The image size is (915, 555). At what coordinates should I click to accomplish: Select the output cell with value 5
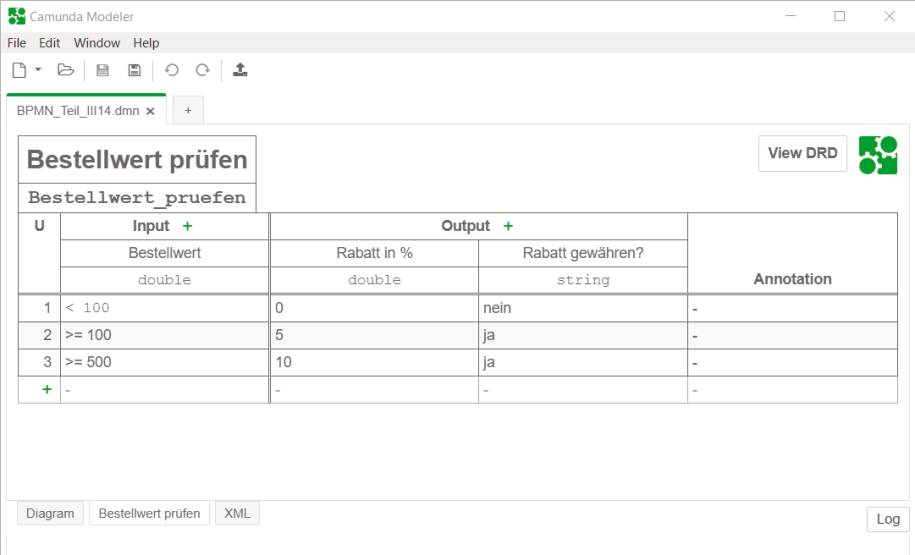[374, 335]
